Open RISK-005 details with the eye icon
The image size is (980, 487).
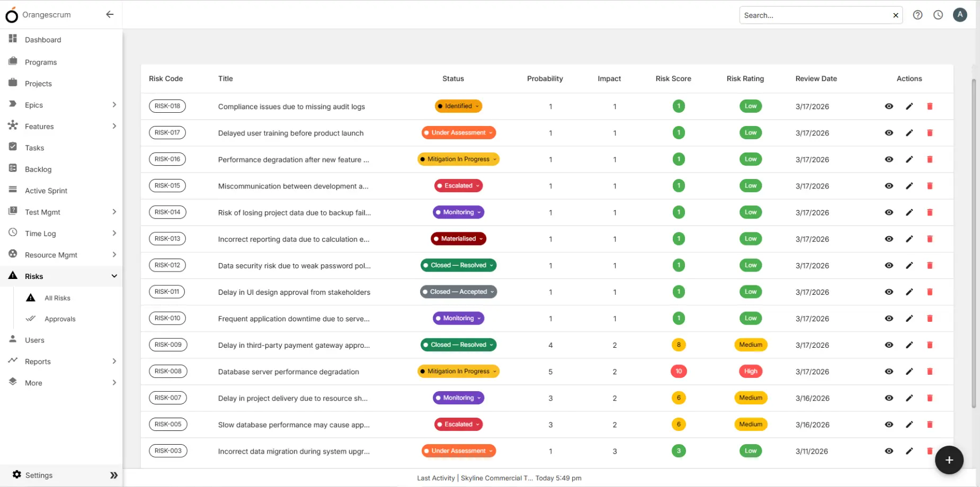click(x=889, y=424)
